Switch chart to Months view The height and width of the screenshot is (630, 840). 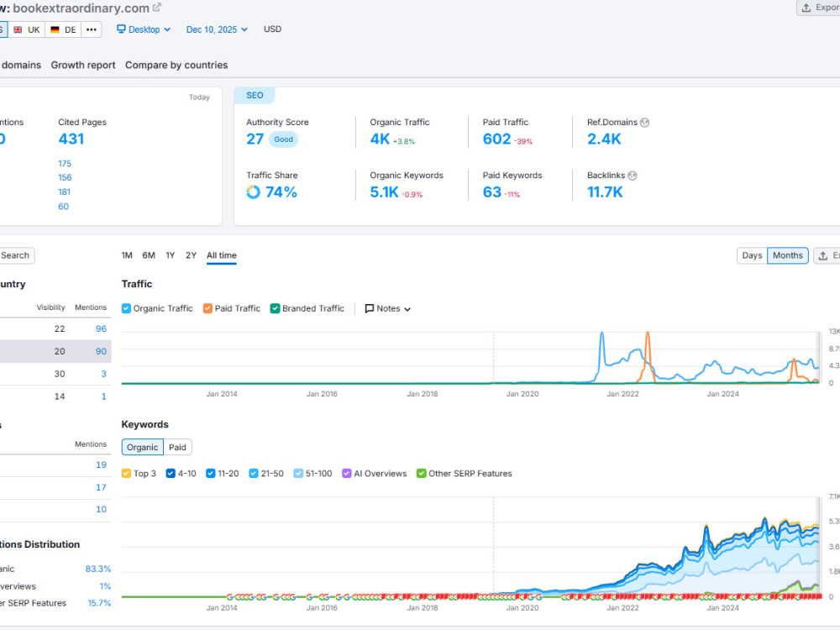pos(788,255)
